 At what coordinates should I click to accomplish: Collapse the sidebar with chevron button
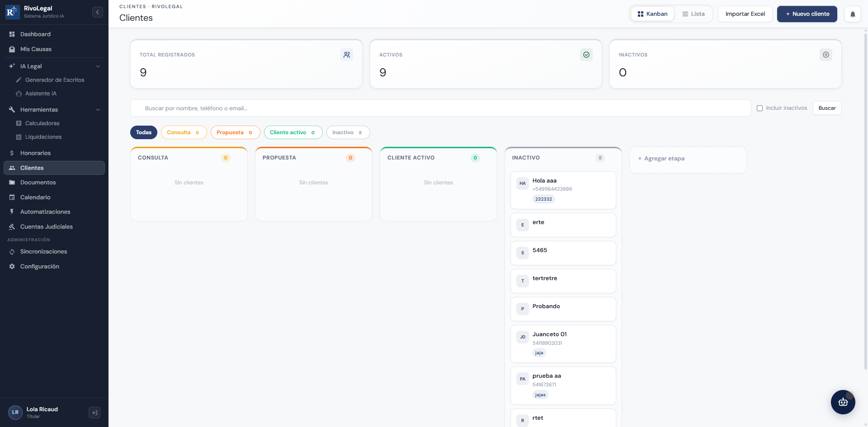[98, 12]
